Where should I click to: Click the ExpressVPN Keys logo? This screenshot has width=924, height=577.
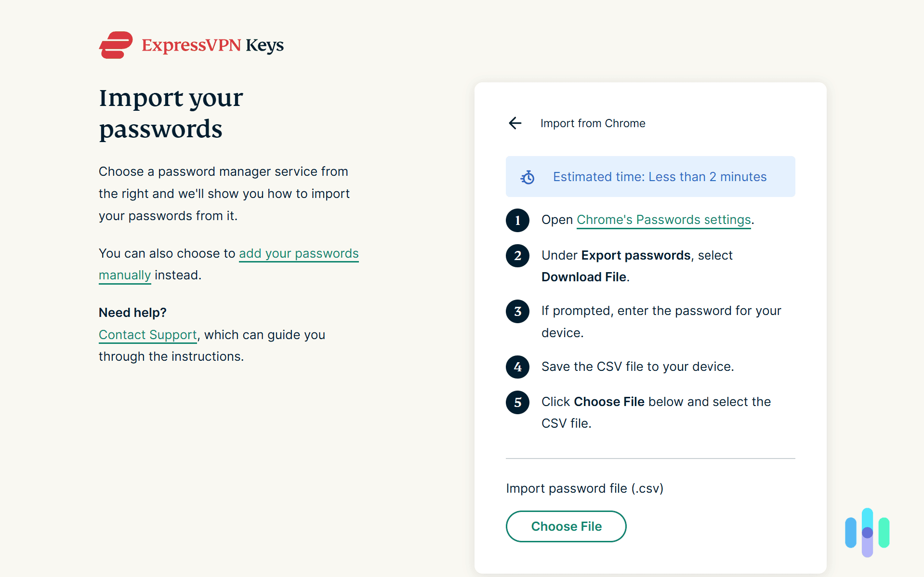point(191,45)
